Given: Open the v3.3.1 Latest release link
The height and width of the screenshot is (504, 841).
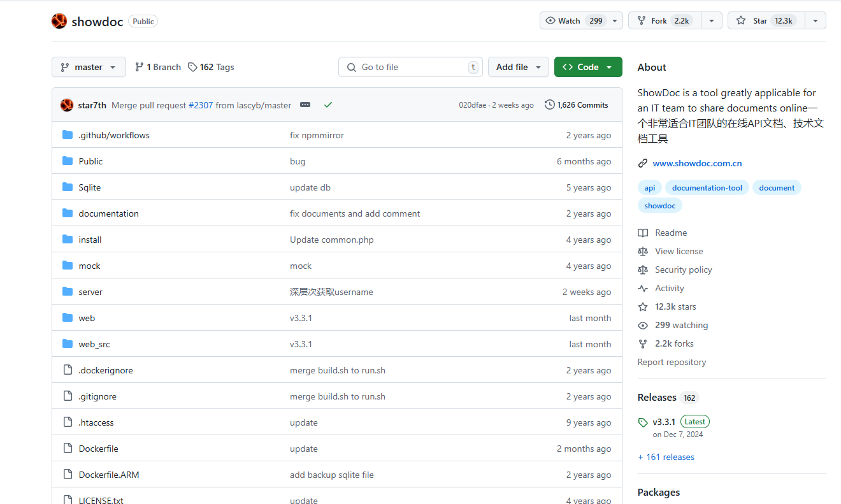Looking at the screenshot, I should point(681,422).
